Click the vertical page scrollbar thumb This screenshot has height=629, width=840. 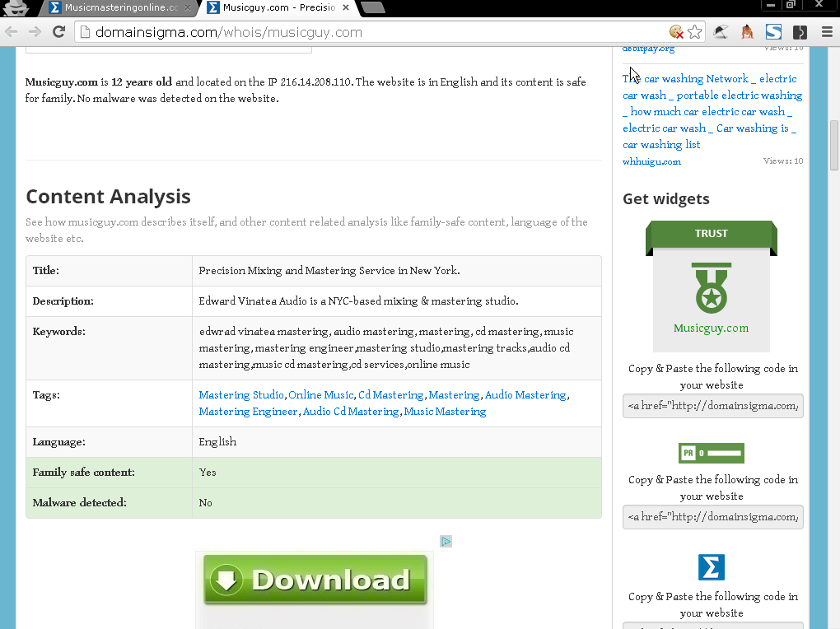pyautogui.click(x=834, y=146)
